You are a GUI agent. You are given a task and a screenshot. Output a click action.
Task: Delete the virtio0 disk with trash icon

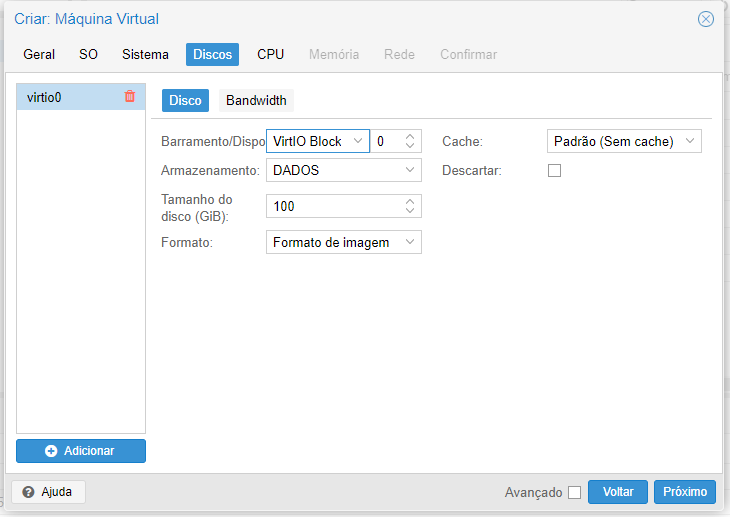pyautogui.click(x=130, y=96)
